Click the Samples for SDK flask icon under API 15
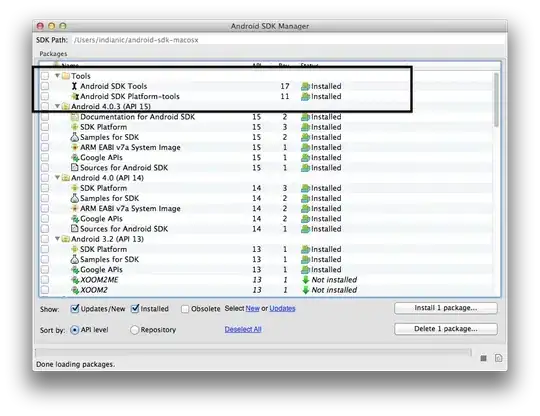Image resolution: width=540 pixels, height=416 pixels. [x=74, y=137]
